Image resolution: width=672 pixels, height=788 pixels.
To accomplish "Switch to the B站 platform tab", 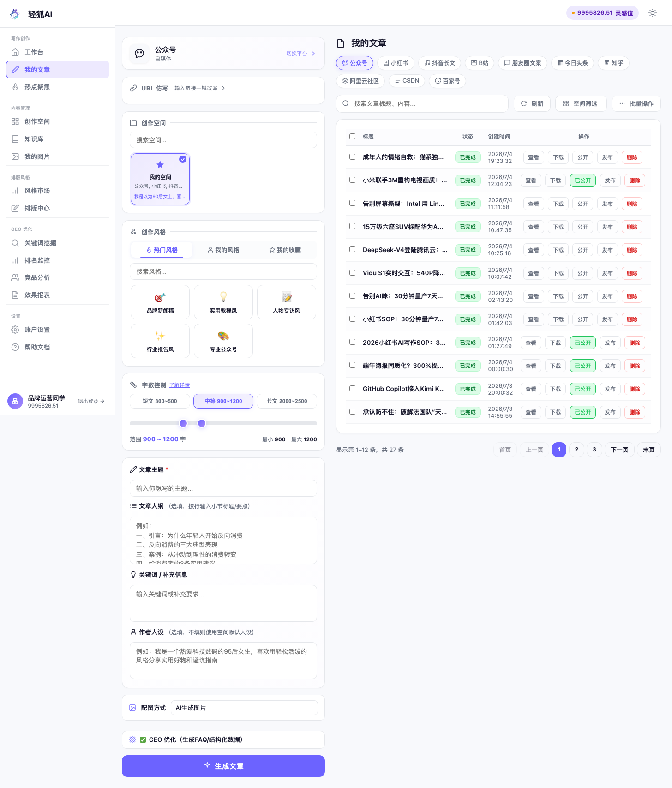I will tap(480, 63).
